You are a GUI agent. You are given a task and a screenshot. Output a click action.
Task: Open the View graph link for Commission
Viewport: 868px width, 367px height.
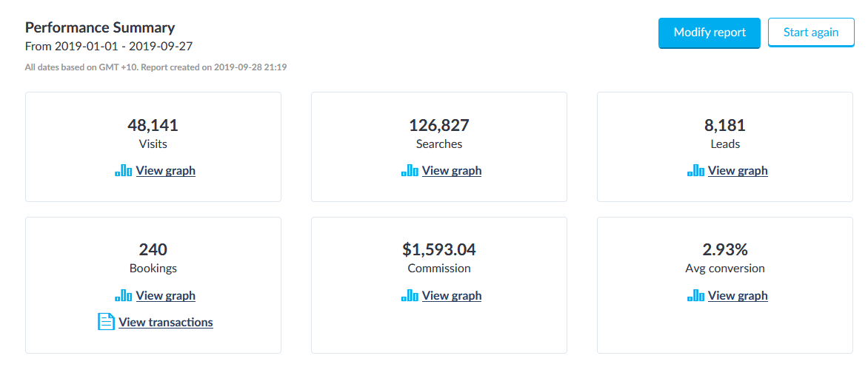(x=452, y=296)
